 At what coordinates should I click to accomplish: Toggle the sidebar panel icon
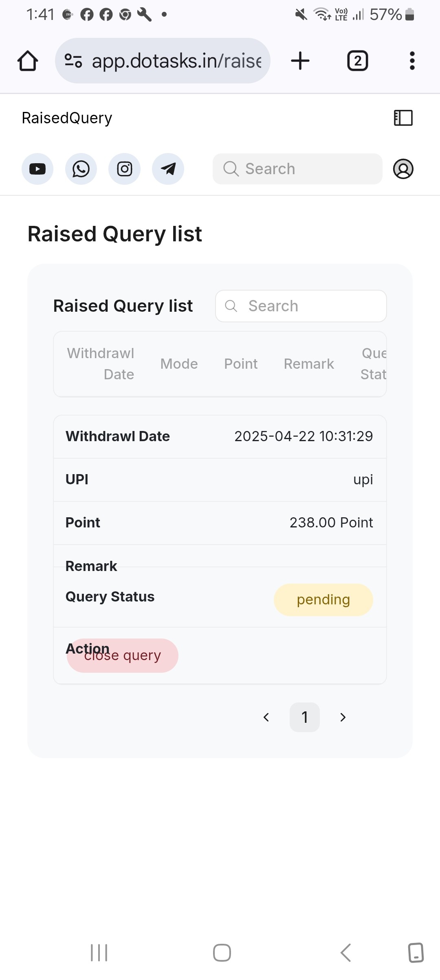[x=403, y=118]
